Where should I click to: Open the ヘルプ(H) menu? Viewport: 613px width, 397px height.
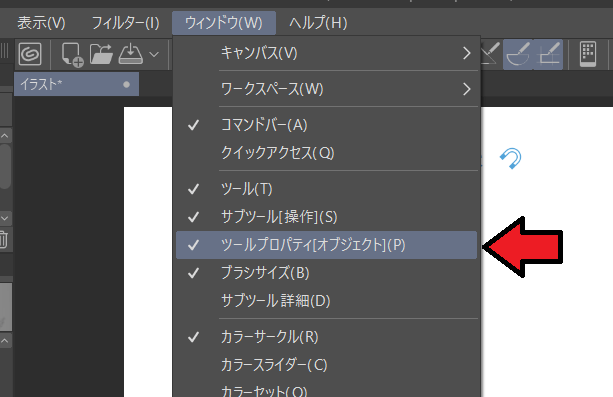(318, 23)
